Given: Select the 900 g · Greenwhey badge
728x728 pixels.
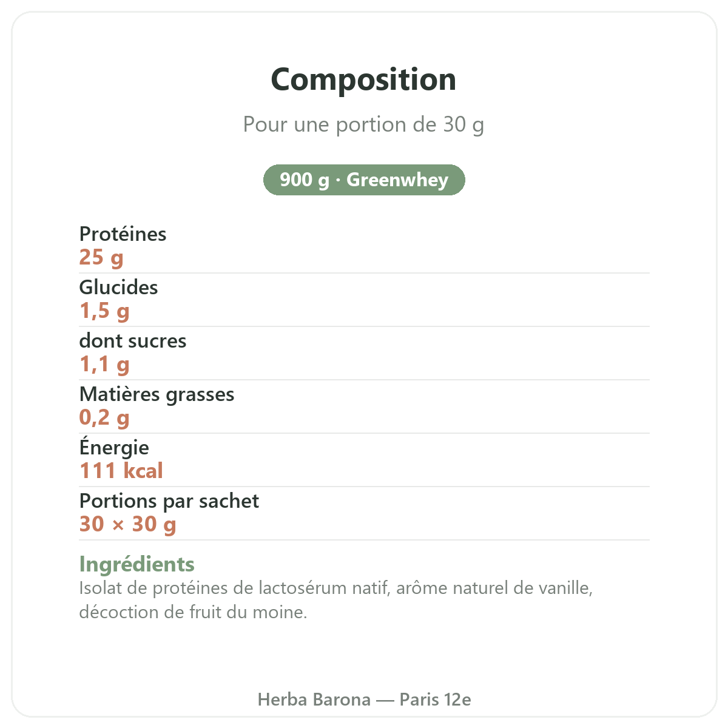Looking at the screenshot, I should click(364, 180).
